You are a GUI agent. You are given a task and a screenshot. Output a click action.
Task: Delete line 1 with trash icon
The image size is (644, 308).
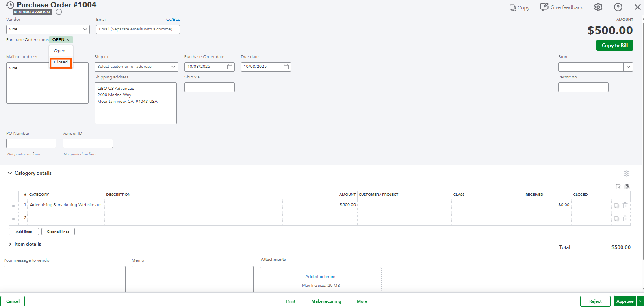625,205
